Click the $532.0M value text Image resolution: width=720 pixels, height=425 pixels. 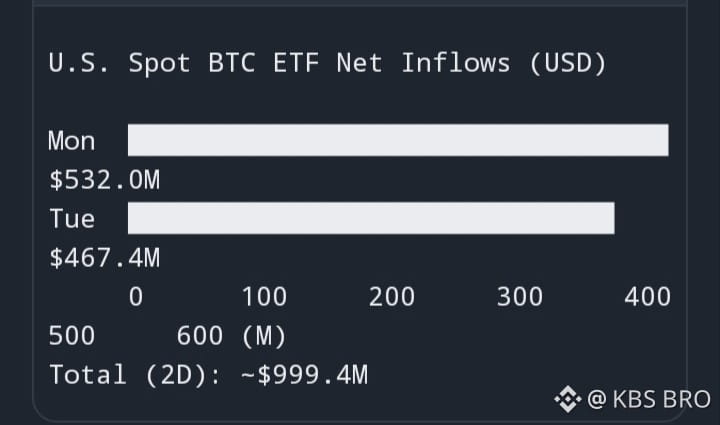point(105,179)
